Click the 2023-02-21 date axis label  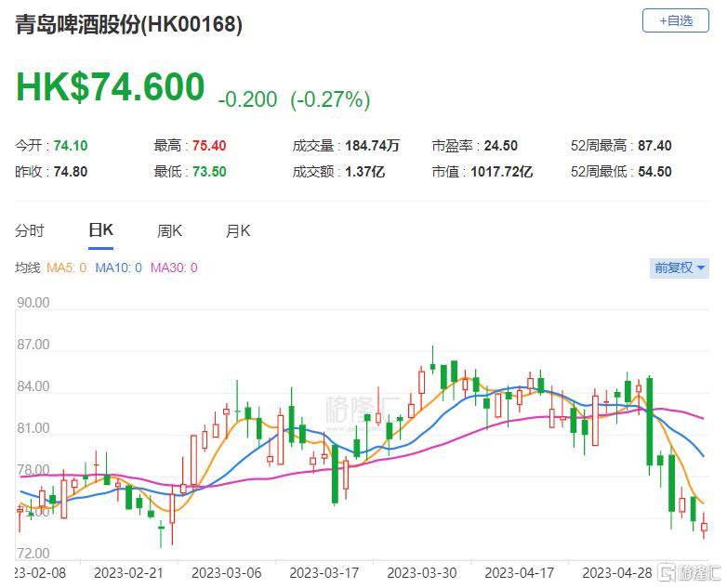coord(129,573)
